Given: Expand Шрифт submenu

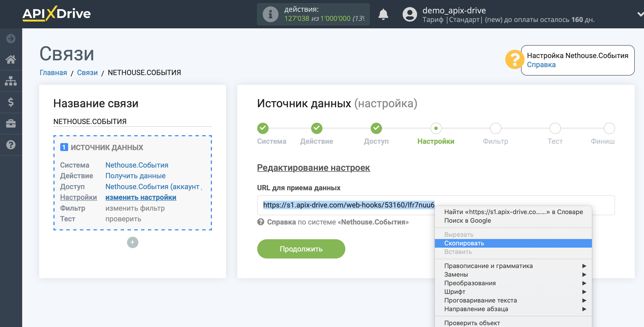Looking at the screenshot, I should pyautogui.click(x=513, y=292).
